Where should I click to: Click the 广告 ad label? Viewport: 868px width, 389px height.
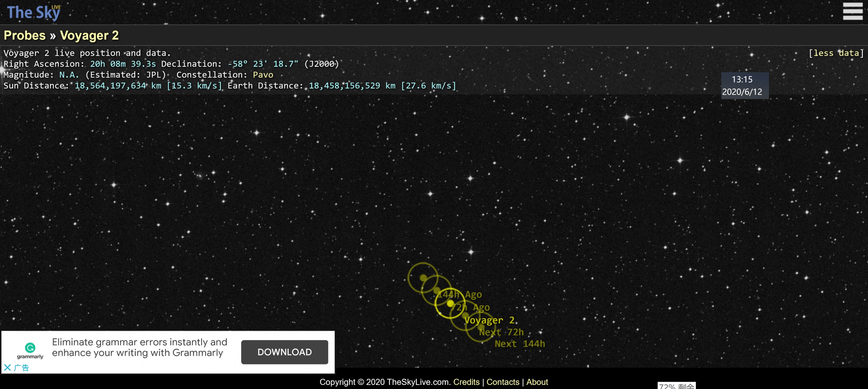(21, 367)
